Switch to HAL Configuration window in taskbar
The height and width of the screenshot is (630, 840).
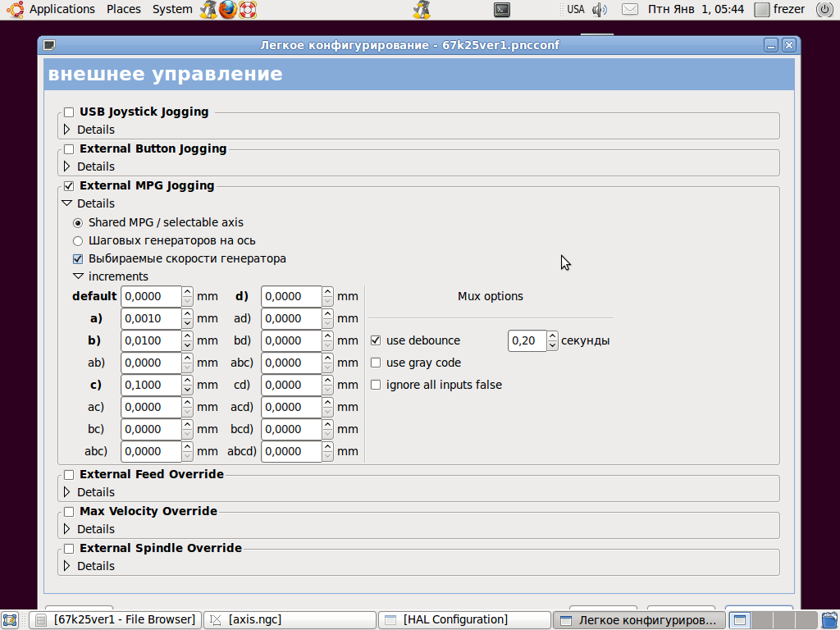pos(464,620)
